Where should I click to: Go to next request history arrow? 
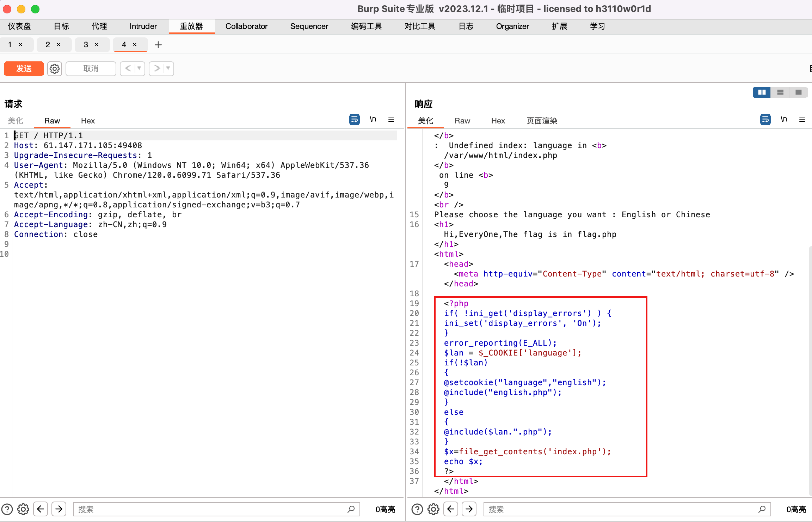[x=157, y=68]
